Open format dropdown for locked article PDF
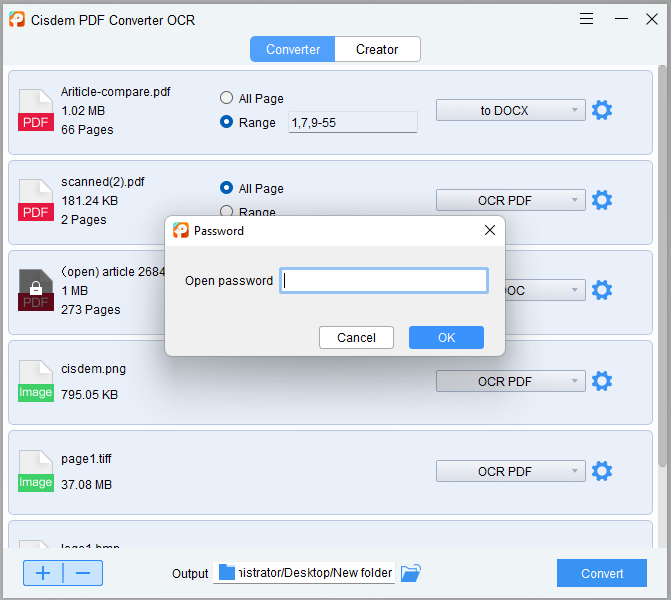The height and width of the screenshot is (600, 671). [x=545, y=290]
